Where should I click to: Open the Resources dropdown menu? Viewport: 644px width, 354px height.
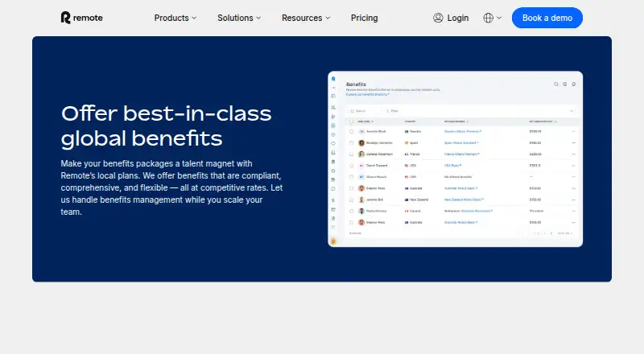(x=306, y=18)
